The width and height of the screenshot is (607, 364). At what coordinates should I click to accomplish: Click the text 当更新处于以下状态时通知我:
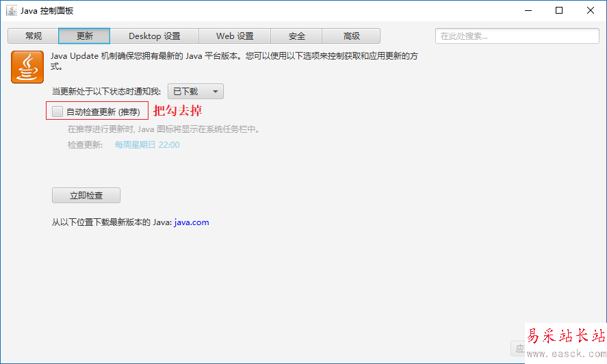coord(107,92)
